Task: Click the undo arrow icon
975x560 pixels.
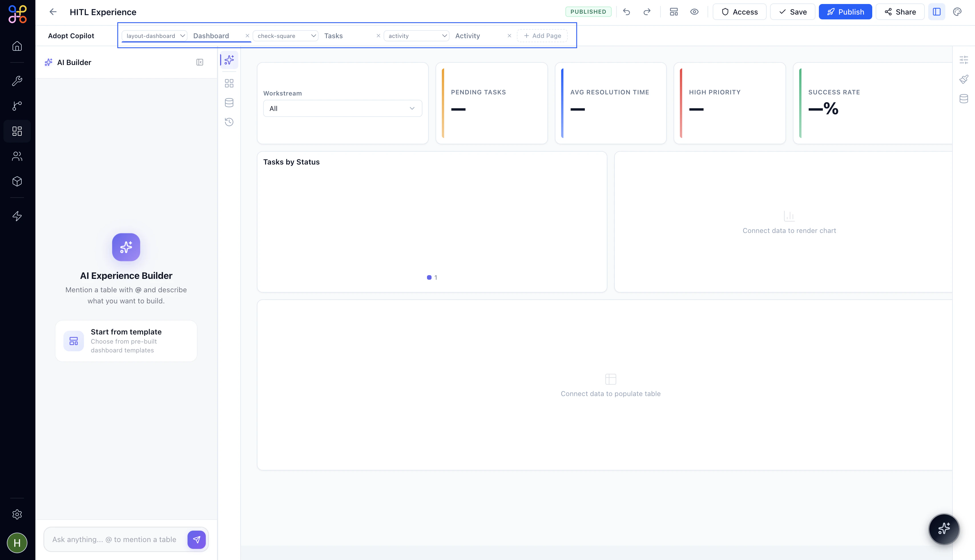Action: [627, 12]
